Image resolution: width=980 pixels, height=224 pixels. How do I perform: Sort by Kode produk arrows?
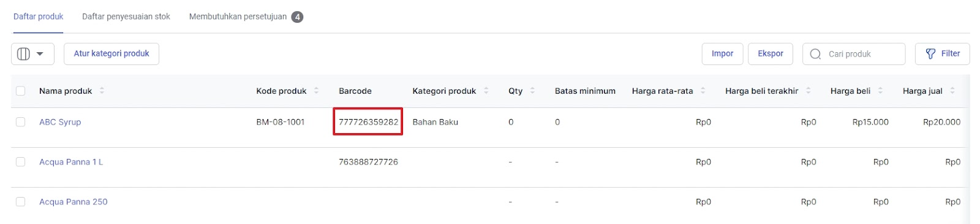(316, 91)
